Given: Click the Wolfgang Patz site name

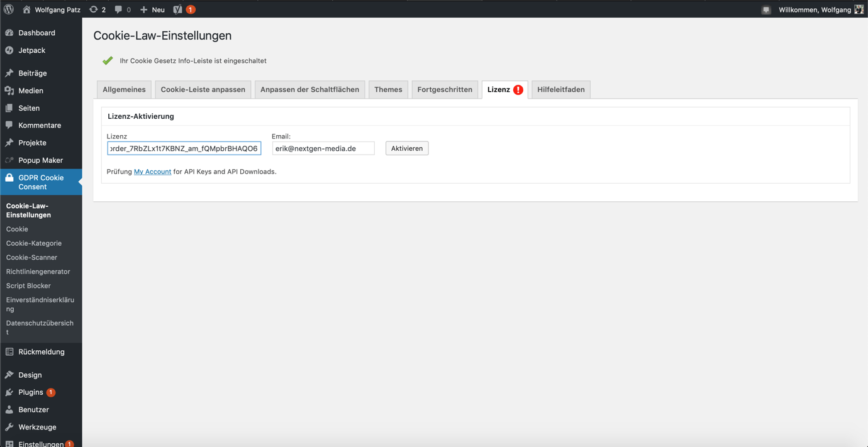Looking at the screenshot, I should pyautogui.click(x=58, y=9).
